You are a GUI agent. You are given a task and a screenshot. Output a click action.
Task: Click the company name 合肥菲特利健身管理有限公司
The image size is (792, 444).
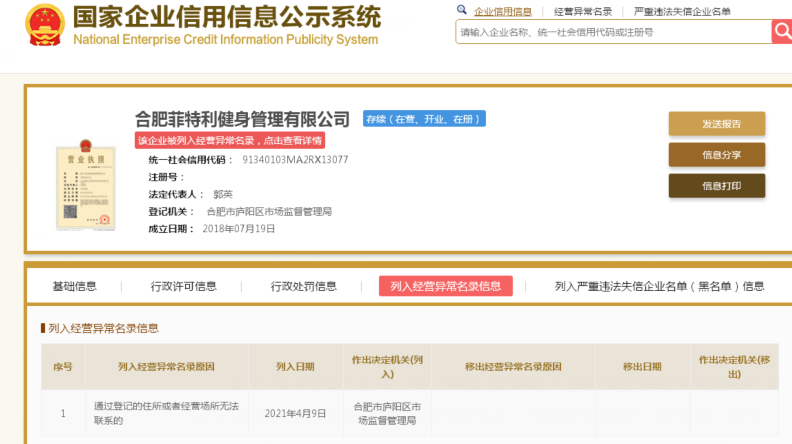(x=242, y=119)
